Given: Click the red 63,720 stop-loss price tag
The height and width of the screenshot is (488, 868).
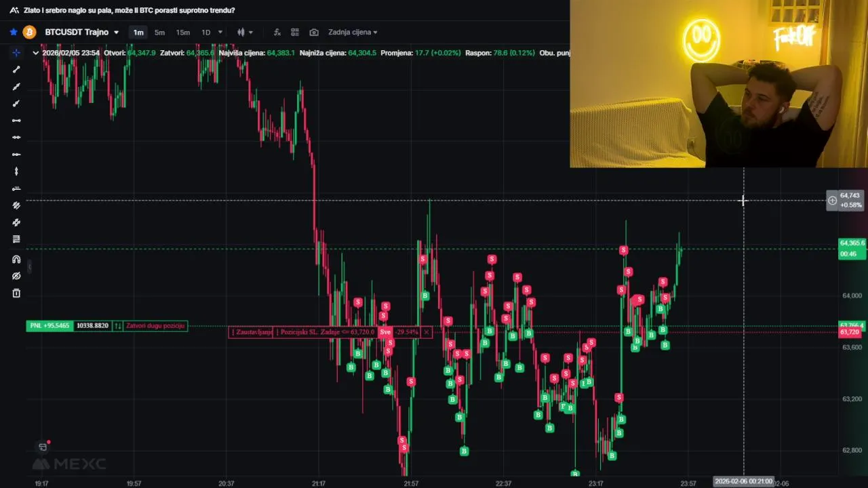Looking at the screenshot, I should point(850,333).
